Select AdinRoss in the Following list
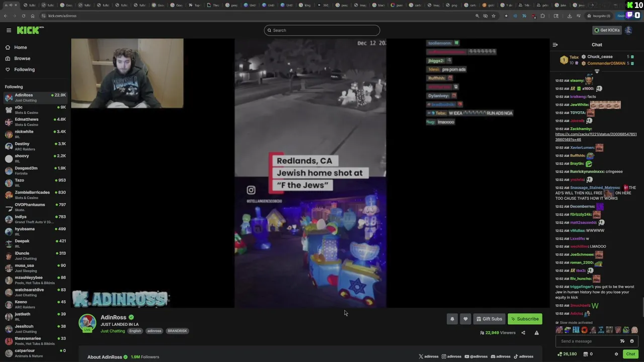The width and height of the screenshot is (644, 362). (x=35, y=97)
